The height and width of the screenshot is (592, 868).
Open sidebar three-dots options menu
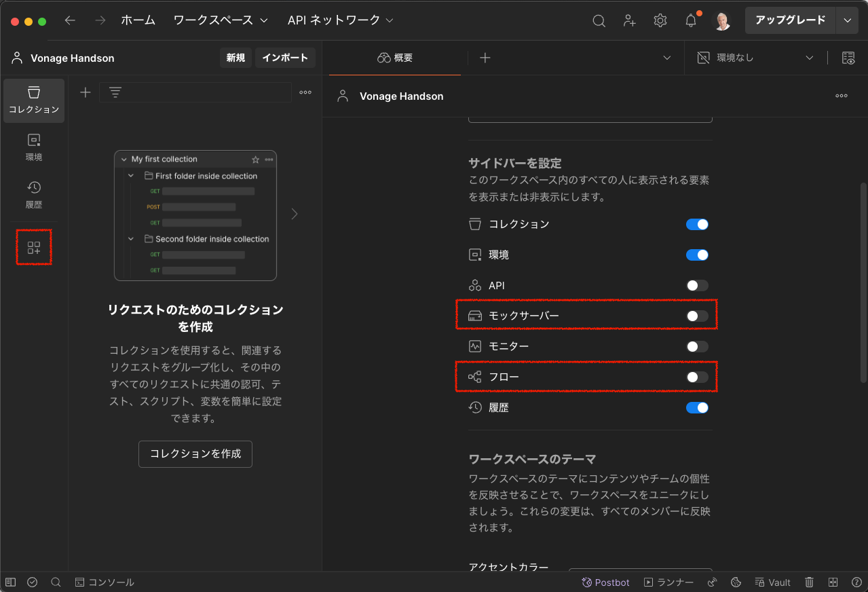click(305, 92)
